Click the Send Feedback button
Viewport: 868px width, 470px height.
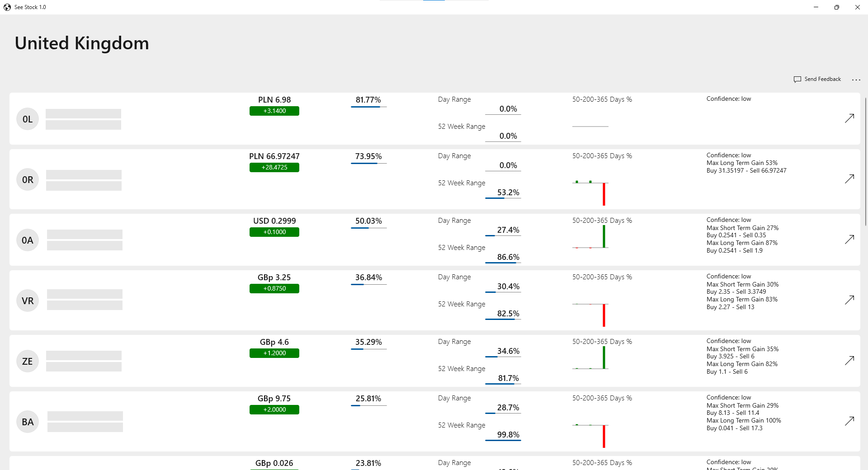coord(817,79)
